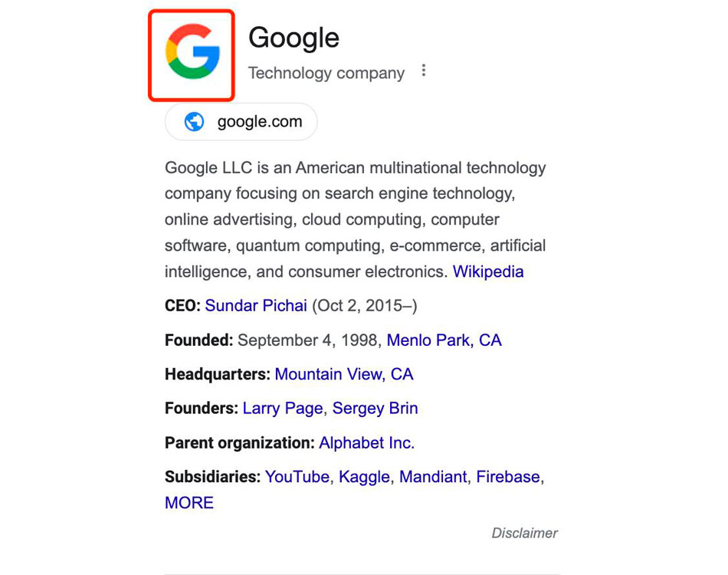
Task: Click the "Google" panel title heading
Action: (x=293, y=38)
